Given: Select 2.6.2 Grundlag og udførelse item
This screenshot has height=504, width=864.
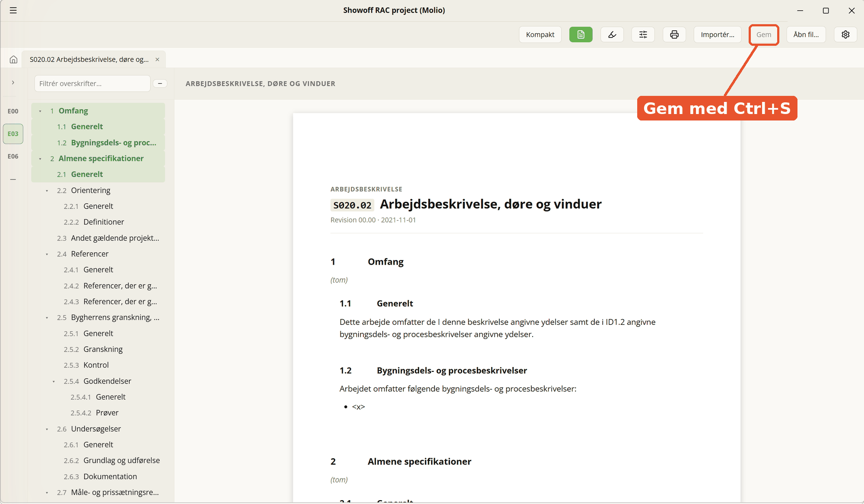Looking at the screenshot, I should point(98,460).
